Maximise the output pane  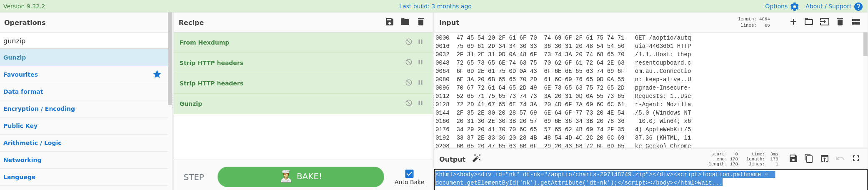click(x=856, y=158)
